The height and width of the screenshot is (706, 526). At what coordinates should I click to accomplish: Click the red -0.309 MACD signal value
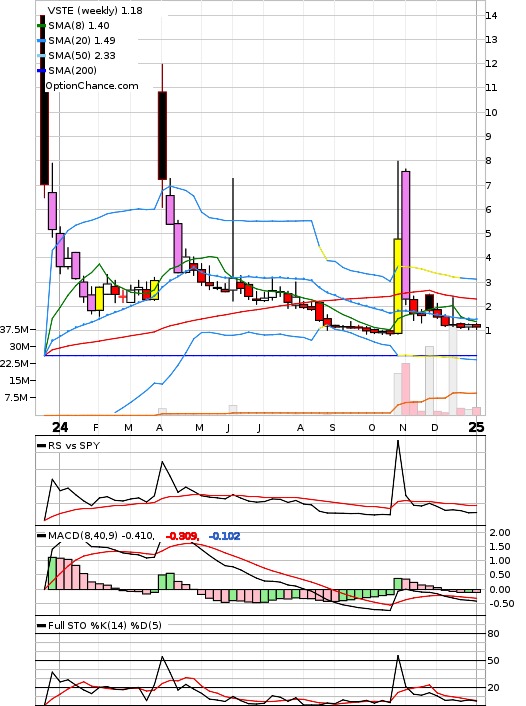click(x=182, y=536)
